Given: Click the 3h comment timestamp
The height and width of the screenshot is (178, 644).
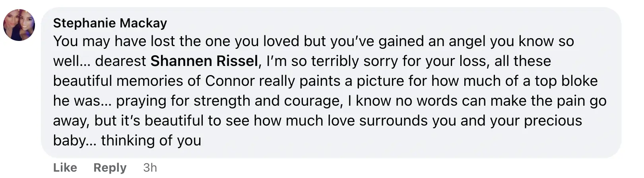Looking at the screenshot, I should 150,168.
